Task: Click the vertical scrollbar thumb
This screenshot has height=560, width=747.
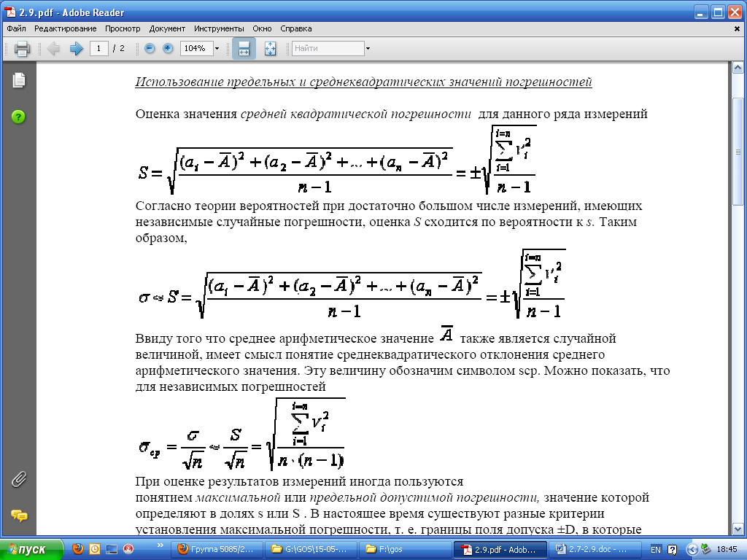Action: point(738,152)
